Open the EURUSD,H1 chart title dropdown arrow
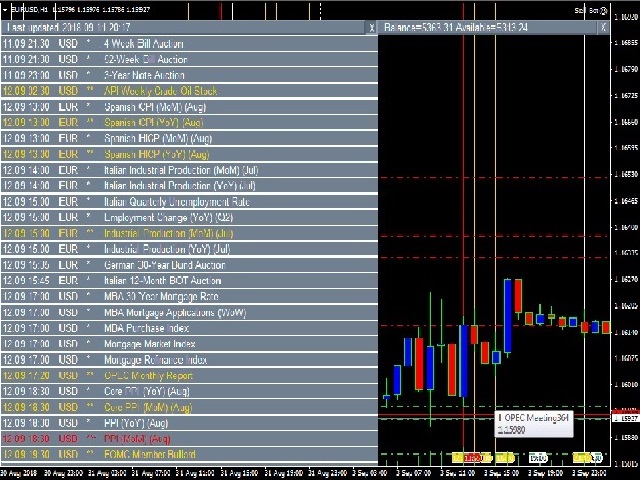This screenshot has height=480, width=640. (5, 10)
